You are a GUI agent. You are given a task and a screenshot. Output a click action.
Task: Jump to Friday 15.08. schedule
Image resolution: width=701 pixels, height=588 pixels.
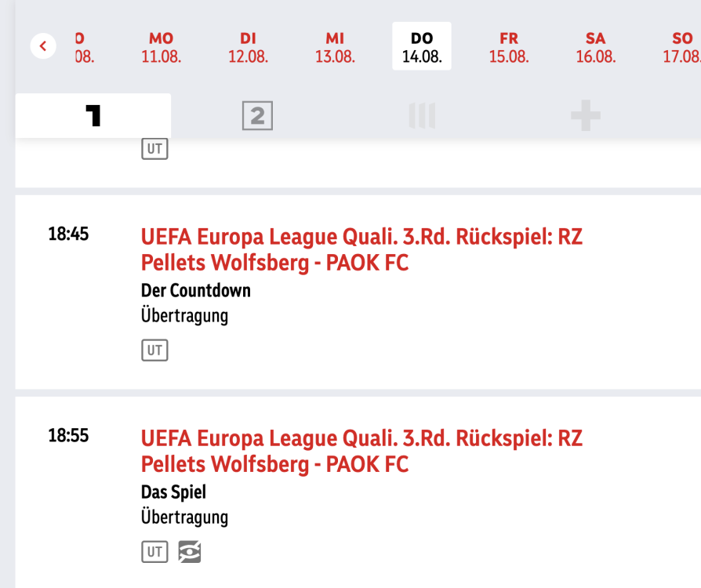click(x=509, y=47)
